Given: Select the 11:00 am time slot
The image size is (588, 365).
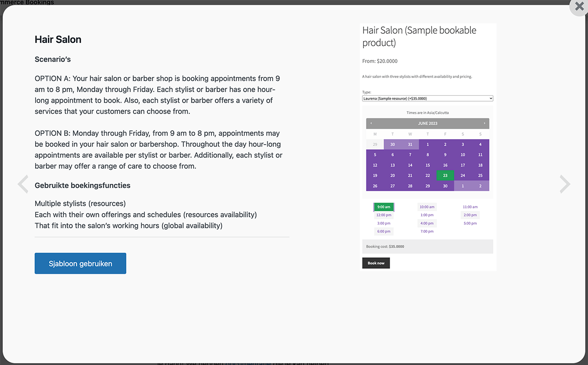Looking at the screenshot, I should pos(470,207).
